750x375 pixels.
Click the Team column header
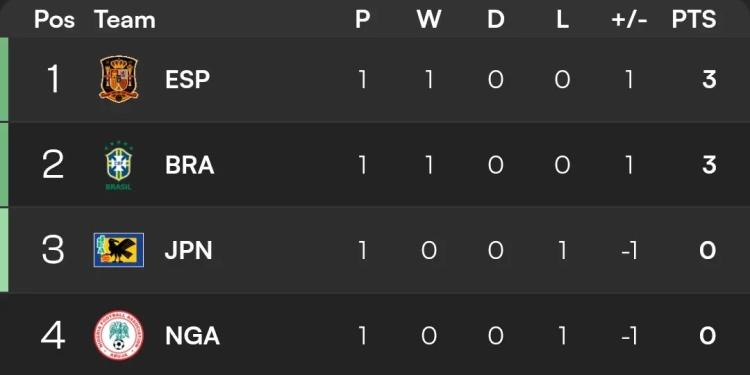tap(125, 20)
